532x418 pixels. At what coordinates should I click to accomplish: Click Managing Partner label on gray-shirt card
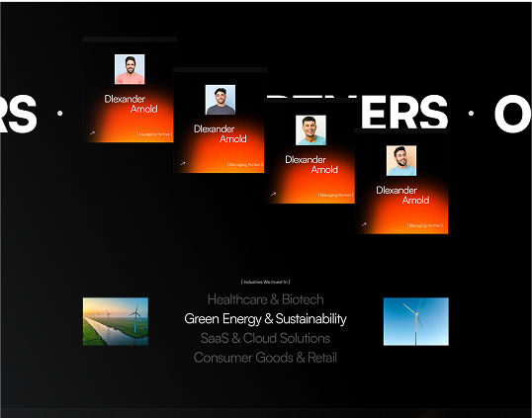pyautogui.click(x=245, y=165)
